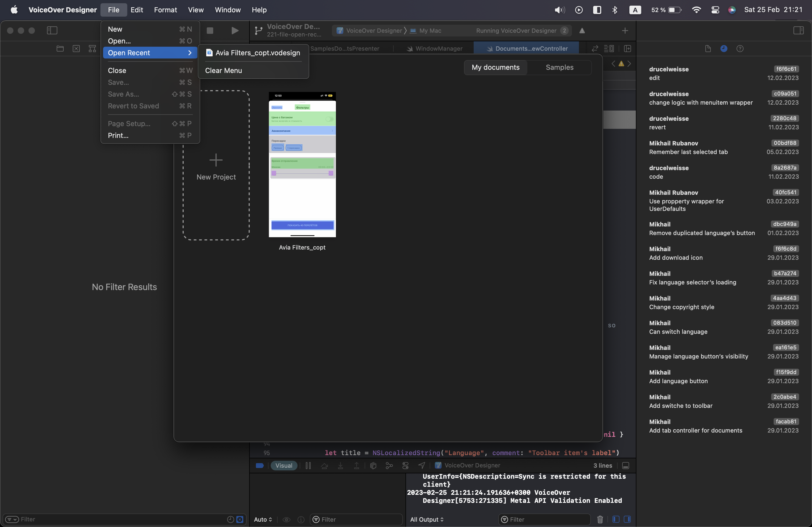
Task: Pause program execution in debug bar
Action: click(308, 465)
